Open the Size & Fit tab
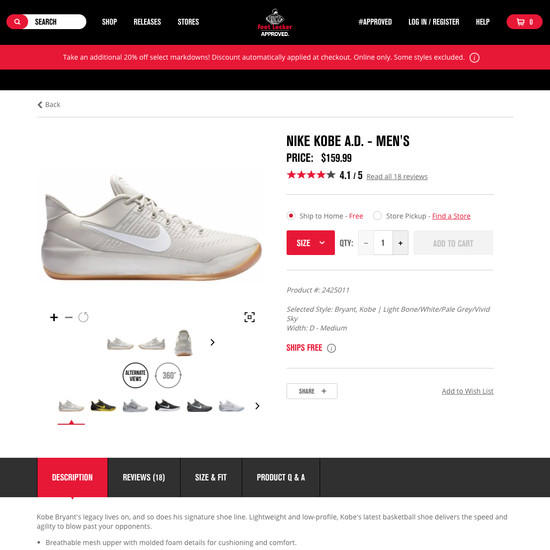 (211, 477)
